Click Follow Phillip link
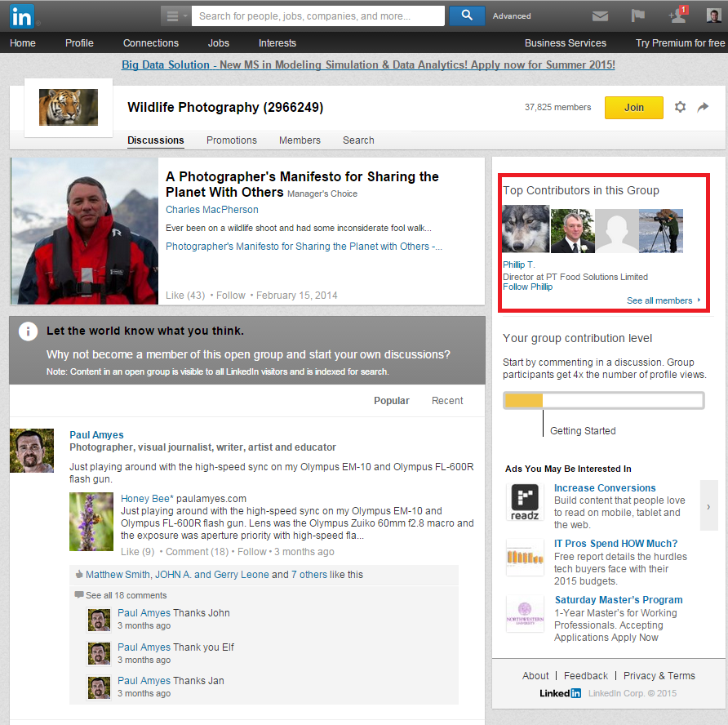The height and width of the screenshot is (725, 728). coord(528,287)
